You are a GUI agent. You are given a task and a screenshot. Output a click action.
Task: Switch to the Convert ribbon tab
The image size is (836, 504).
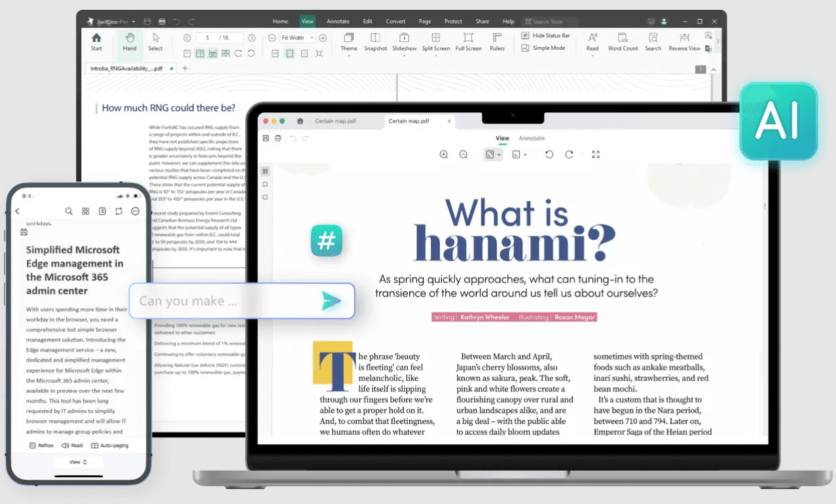click(395, 22)
